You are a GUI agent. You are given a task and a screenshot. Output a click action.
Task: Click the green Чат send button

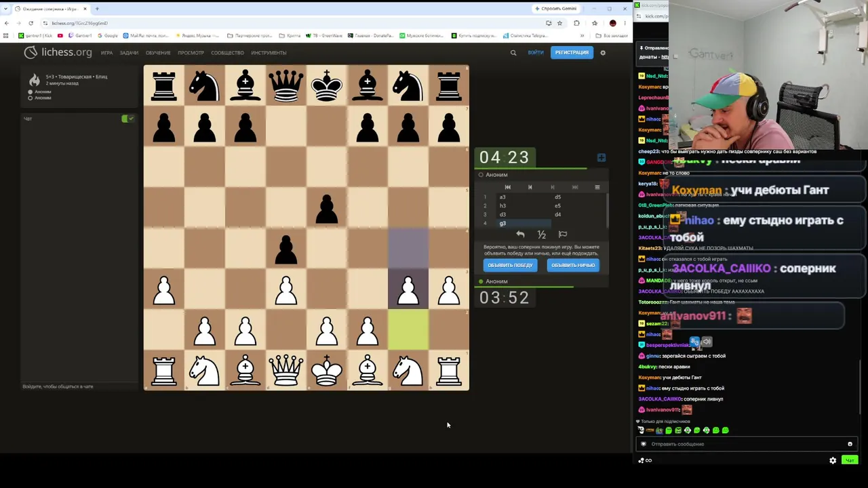pos(849,460)
